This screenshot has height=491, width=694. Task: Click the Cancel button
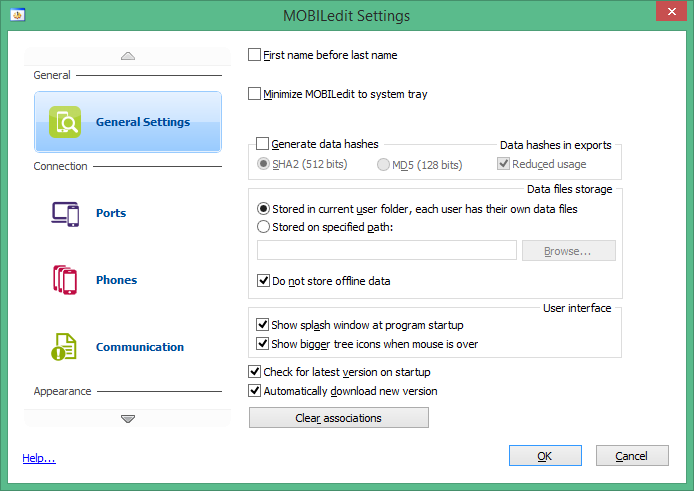(632, 456)
